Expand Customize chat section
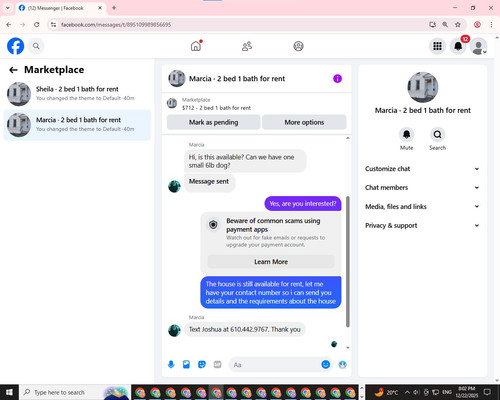 [422, 169]
